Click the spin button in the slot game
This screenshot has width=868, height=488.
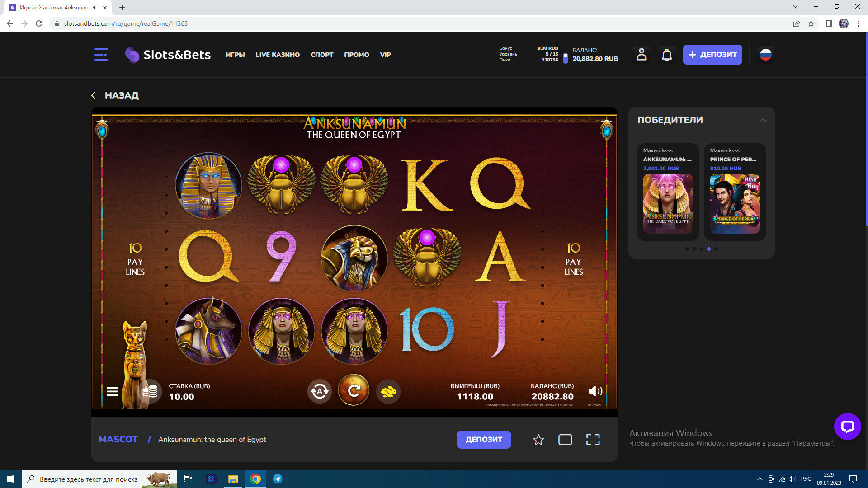[354, 390]
